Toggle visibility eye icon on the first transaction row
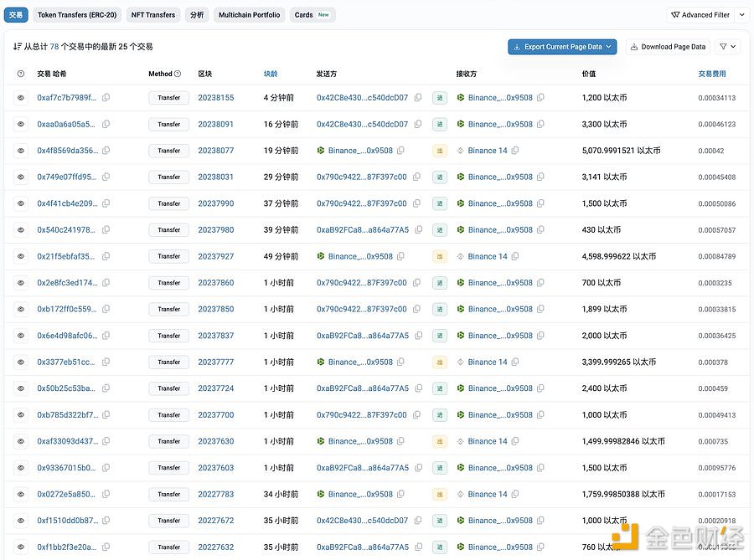This screenshot has width=754, height=560. 20,97
